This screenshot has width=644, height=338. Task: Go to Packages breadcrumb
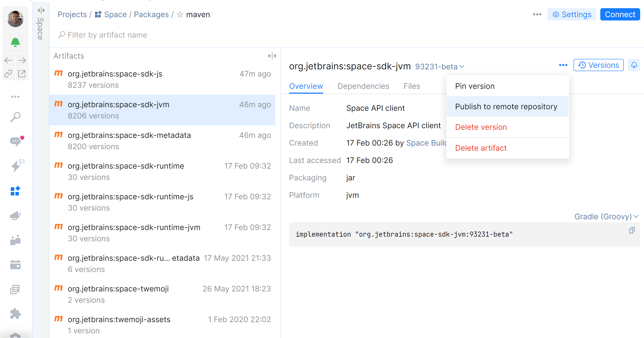coord(151,15)
